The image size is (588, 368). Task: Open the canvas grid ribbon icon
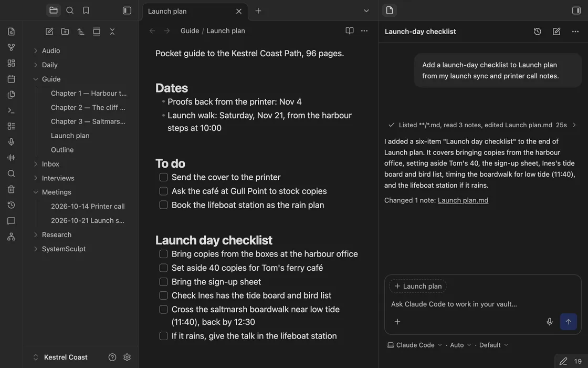click(11, 63)
